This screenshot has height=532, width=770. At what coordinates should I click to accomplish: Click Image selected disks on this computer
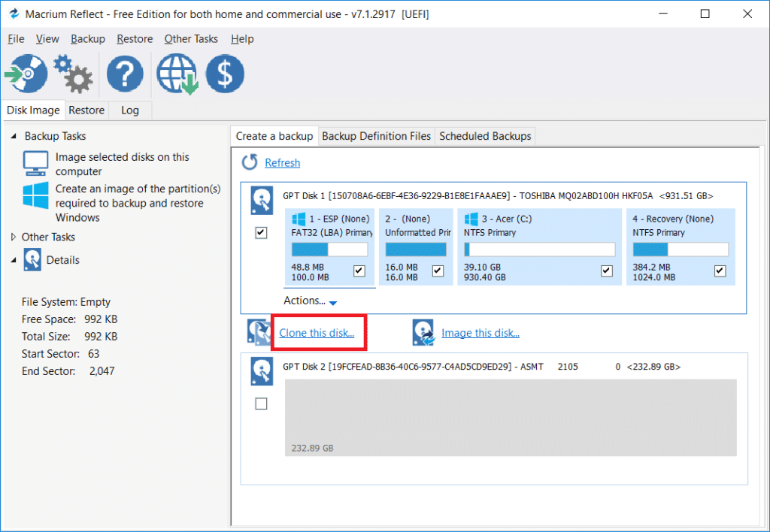123,164
